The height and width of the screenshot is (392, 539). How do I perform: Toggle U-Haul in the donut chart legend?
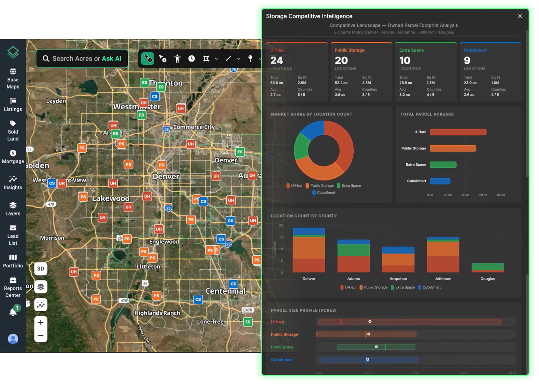[294, 185]
